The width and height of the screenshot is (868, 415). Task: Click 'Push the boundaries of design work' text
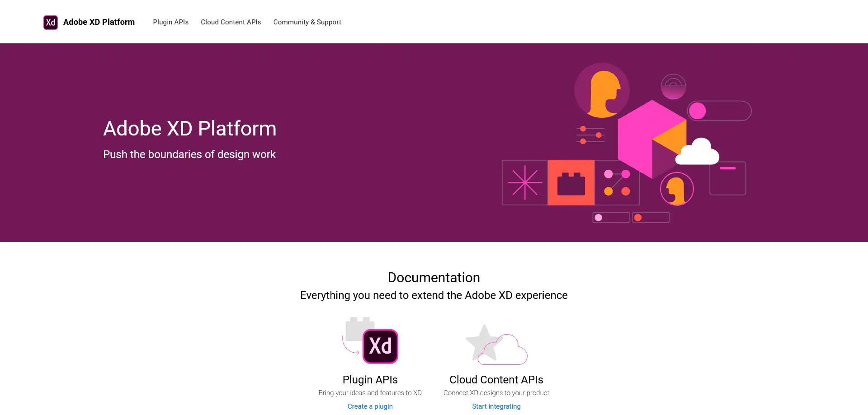point(189,154)
